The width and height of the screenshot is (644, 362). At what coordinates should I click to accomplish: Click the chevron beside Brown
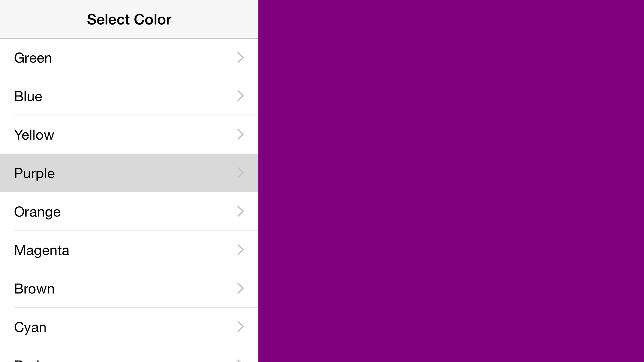tap(240, 288)
